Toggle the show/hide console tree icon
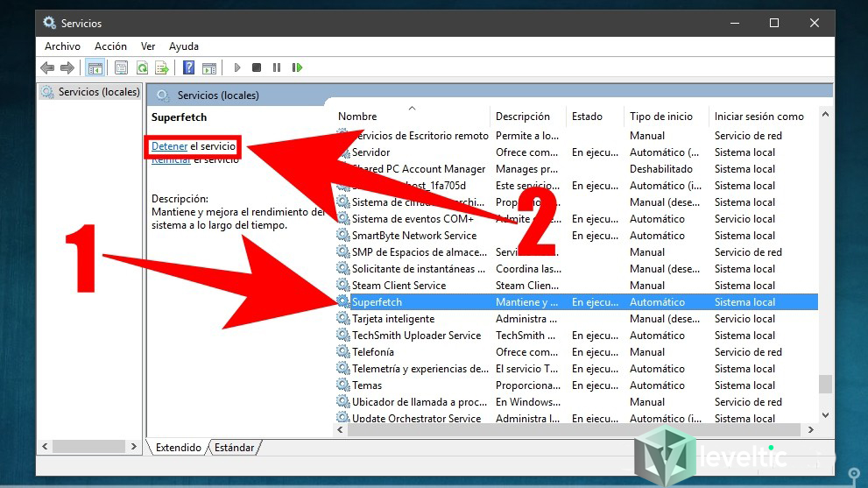This screenshot has width=868, height=488. pyautogui.click(x=95, y=67)
